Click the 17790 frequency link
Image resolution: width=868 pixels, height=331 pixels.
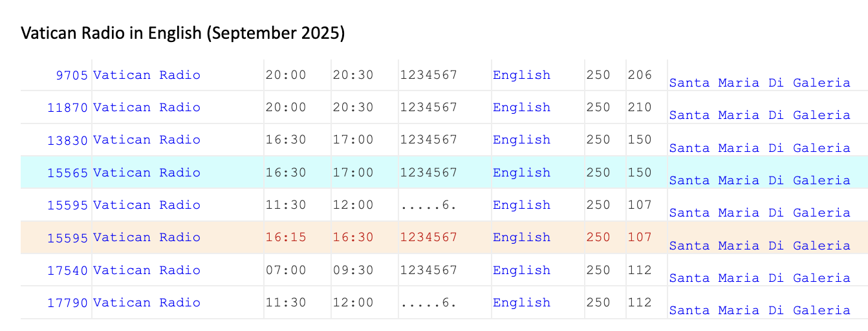tap(67, 303)
